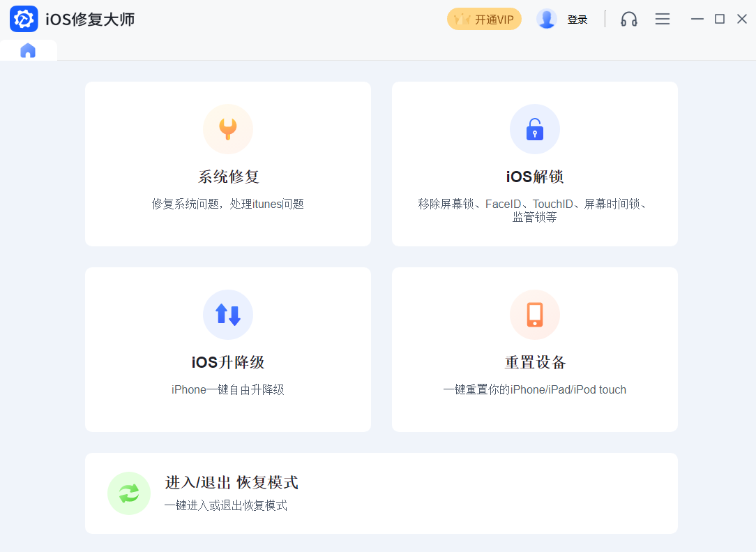Click the orange wrench system repair icon
Viewport: 756px width, 552px height.
coord(228,129)
